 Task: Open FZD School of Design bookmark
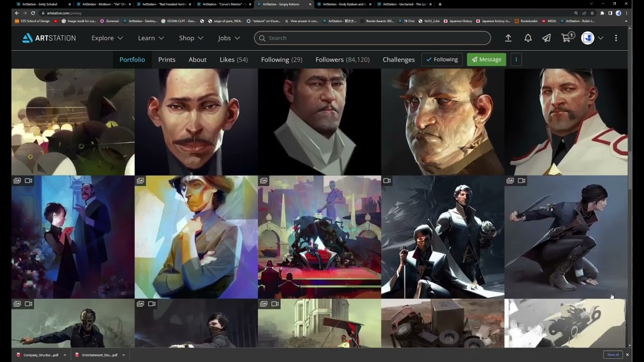[x=33, y=21]
